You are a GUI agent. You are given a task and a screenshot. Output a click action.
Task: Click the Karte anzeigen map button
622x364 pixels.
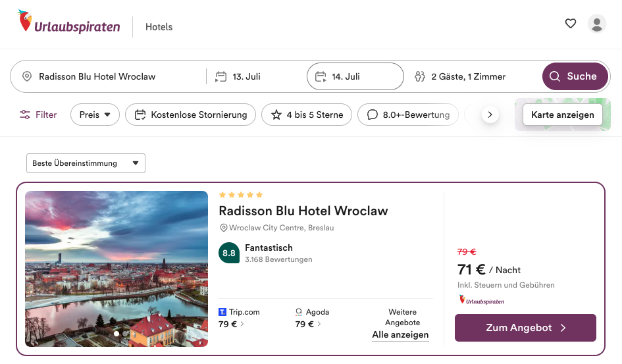[563, 115]
